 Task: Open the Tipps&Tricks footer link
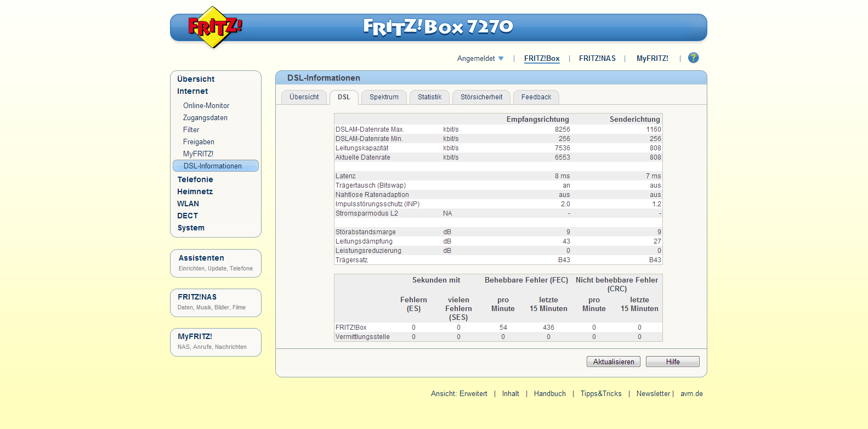coord(601,393)
